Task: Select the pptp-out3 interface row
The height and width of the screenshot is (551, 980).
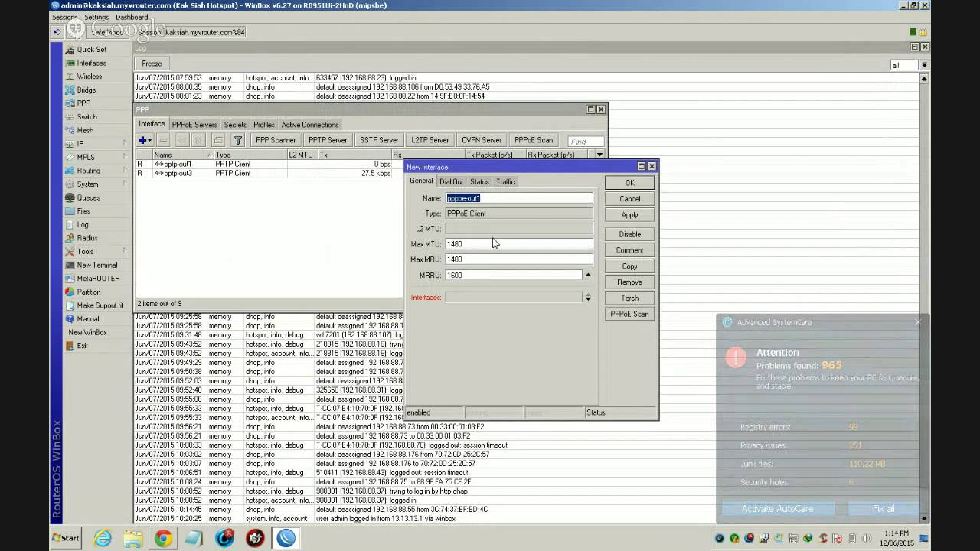Action: [x=268, y=174]
